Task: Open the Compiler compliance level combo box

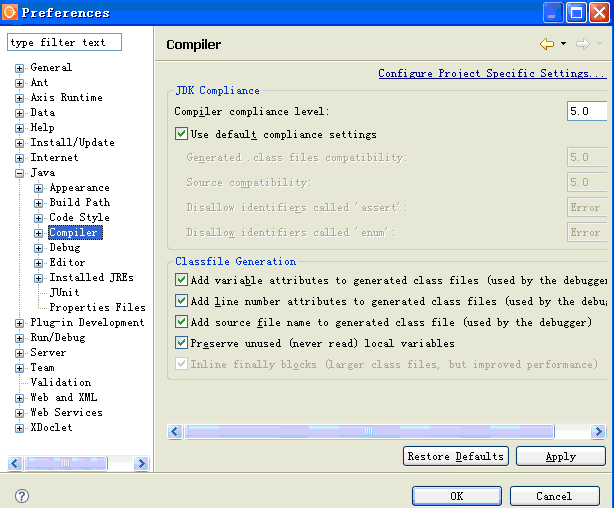Action: pyautogui.click(x=587, y=111)
